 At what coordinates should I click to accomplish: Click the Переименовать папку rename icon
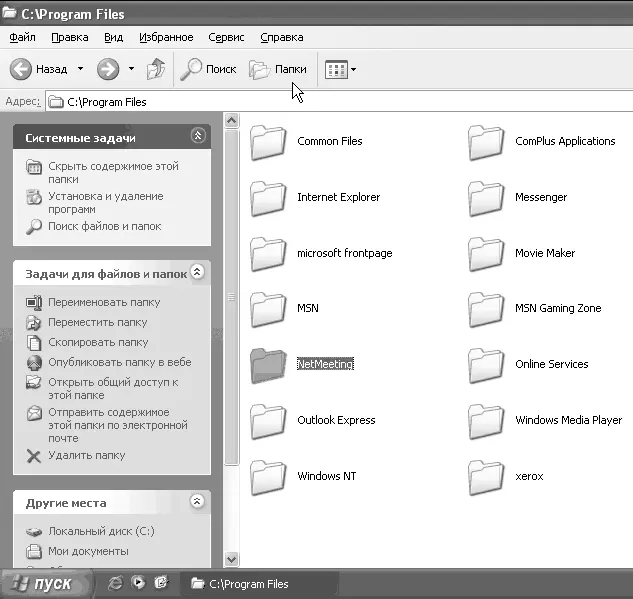34,302
